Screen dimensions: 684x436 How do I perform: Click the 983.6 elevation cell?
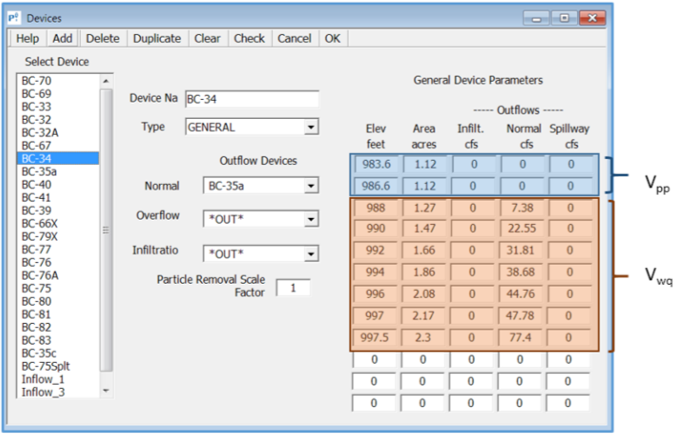point(374,167)
